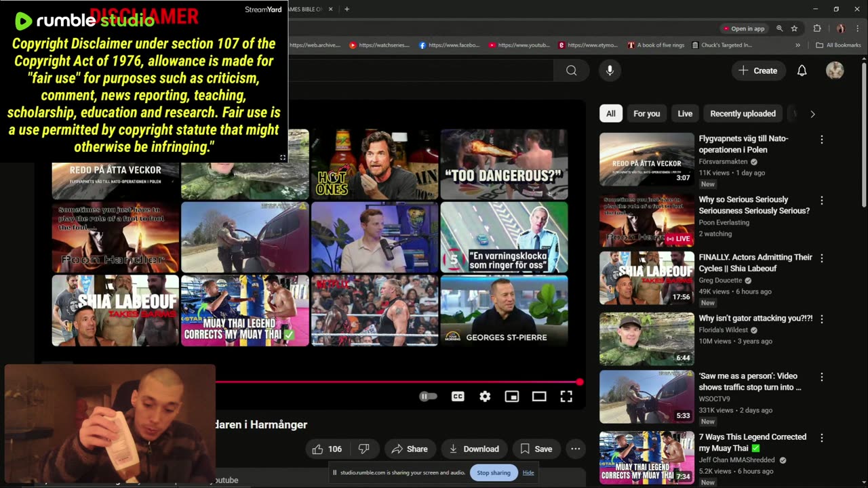Open WSOCTV9 traffic stop sidebar thumbnail

647,396
